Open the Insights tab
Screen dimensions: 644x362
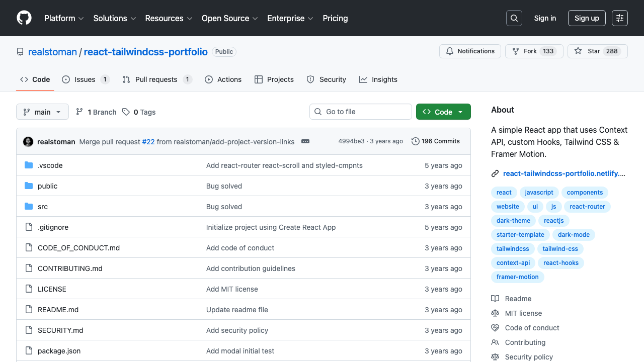point(378,79)
